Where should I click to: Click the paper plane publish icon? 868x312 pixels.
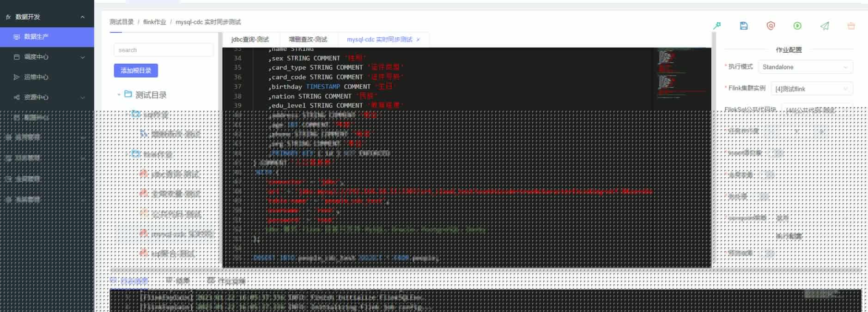tap(825, 26)
